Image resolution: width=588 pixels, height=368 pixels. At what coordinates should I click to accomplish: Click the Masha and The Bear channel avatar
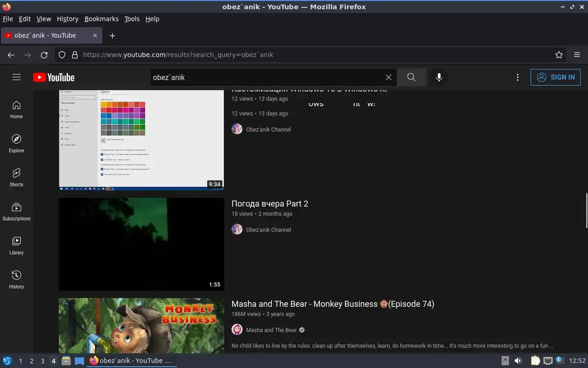tap(237, 330)
